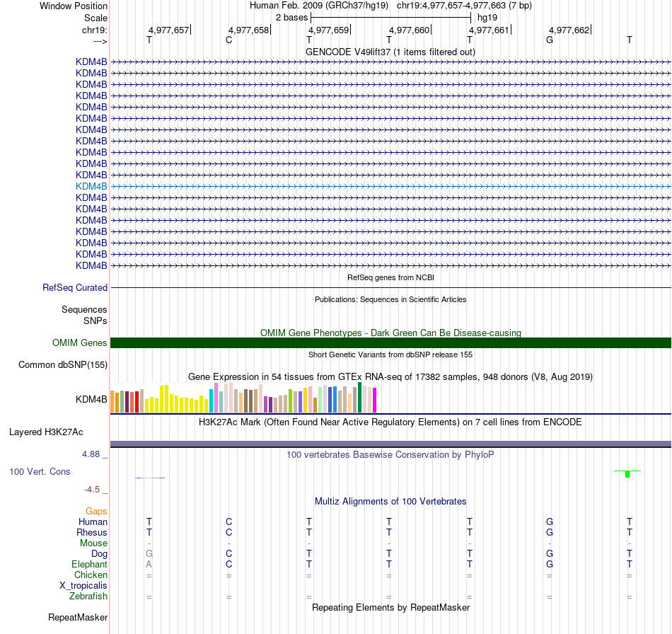
Task: Click the Human Feb. 2009 (GRCh37/hg19) assembly text
Action: click(319, 6)
